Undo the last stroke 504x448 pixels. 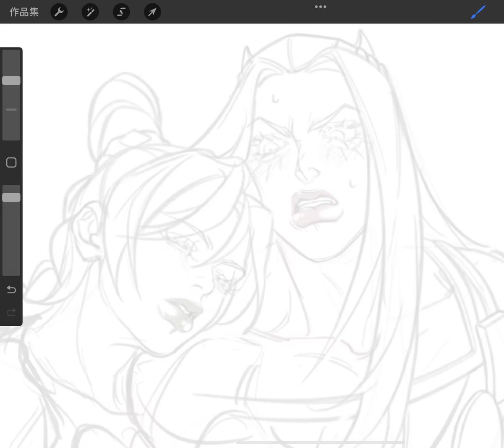point(11,290)
